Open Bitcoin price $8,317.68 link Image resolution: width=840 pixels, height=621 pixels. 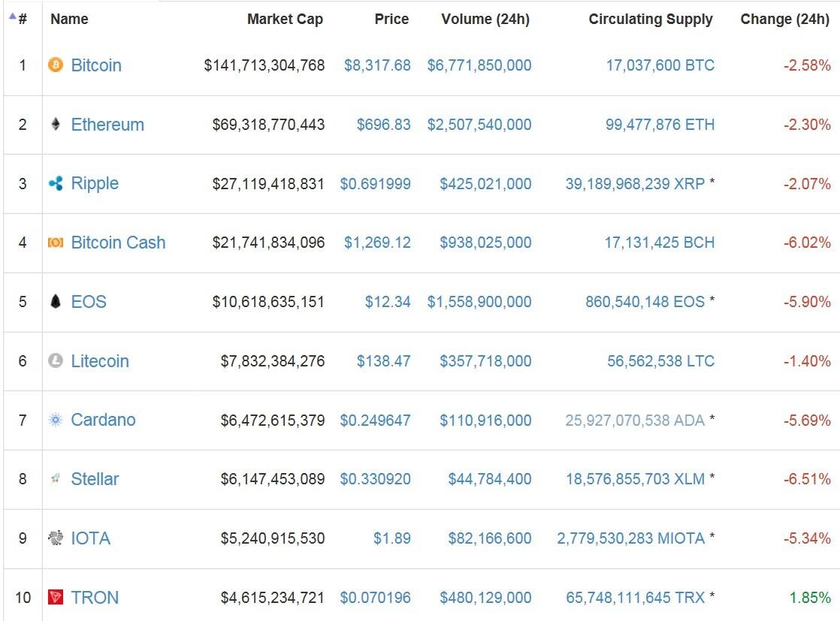[x=377, y=65]
